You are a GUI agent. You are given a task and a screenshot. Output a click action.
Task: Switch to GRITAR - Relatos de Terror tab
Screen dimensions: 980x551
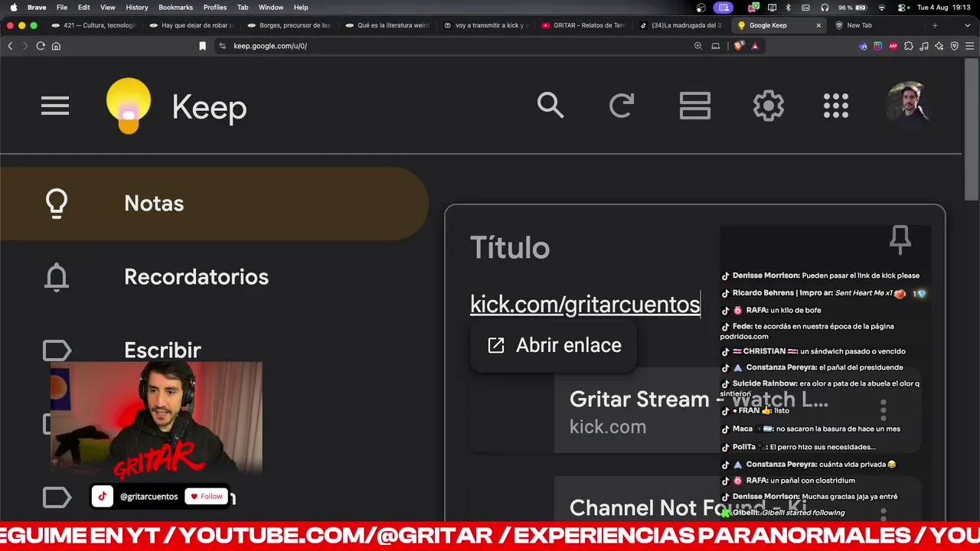[583, 25]
